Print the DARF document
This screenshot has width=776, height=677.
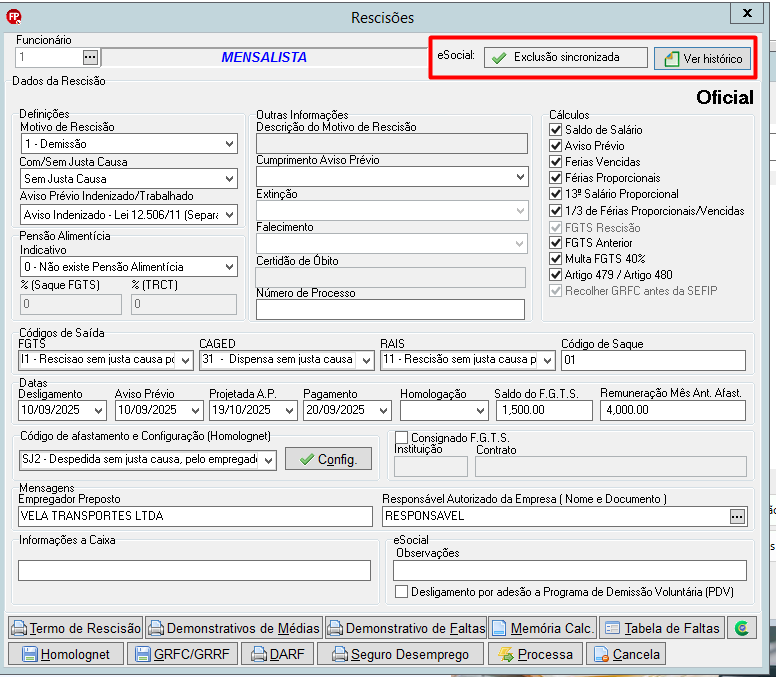tap(278, 654)
